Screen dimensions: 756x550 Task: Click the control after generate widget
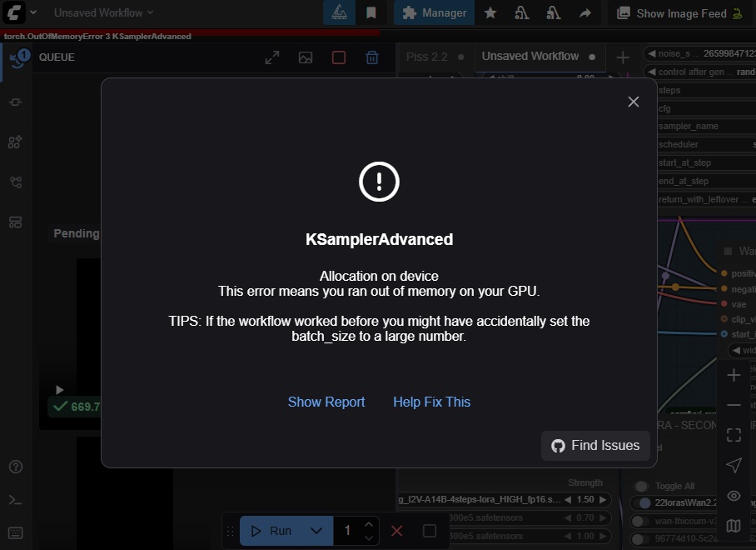click(699, 72)
